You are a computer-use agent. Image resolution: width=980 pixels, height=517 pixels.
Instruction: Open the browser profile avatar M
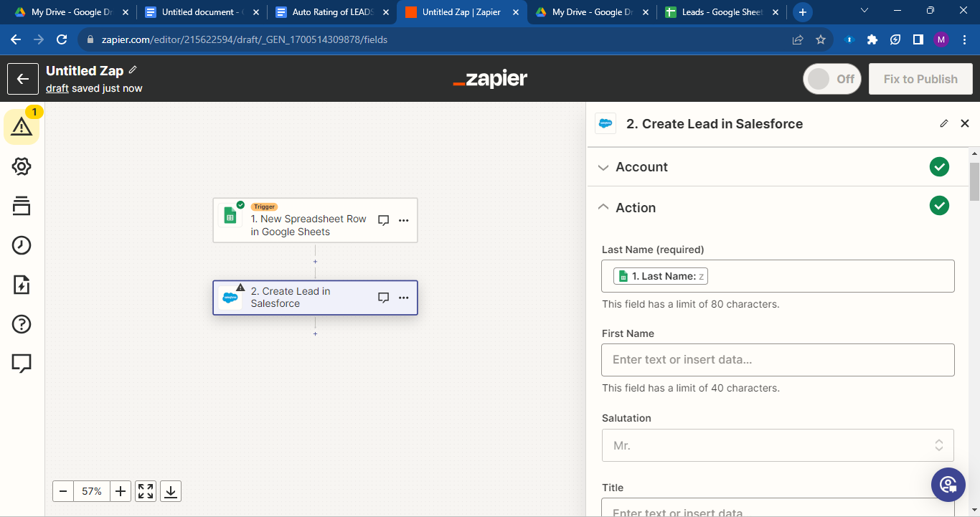(941, 39)
